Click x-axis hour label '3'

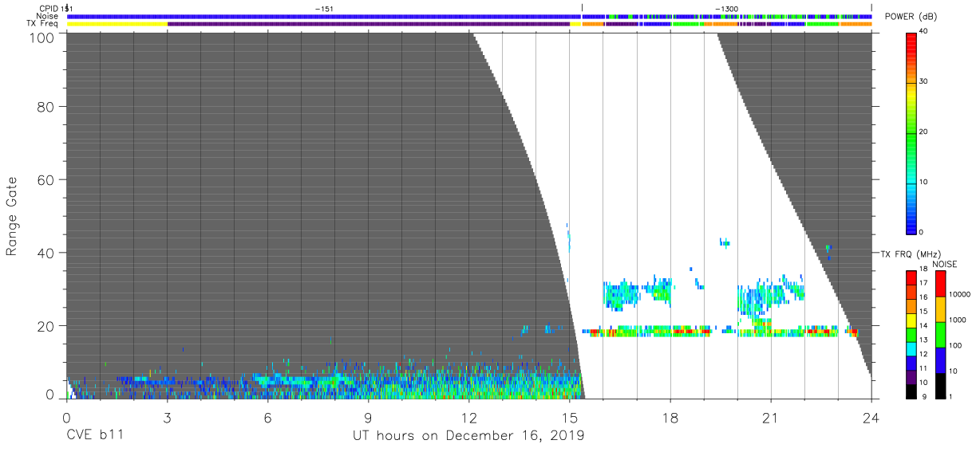(167, 418)
